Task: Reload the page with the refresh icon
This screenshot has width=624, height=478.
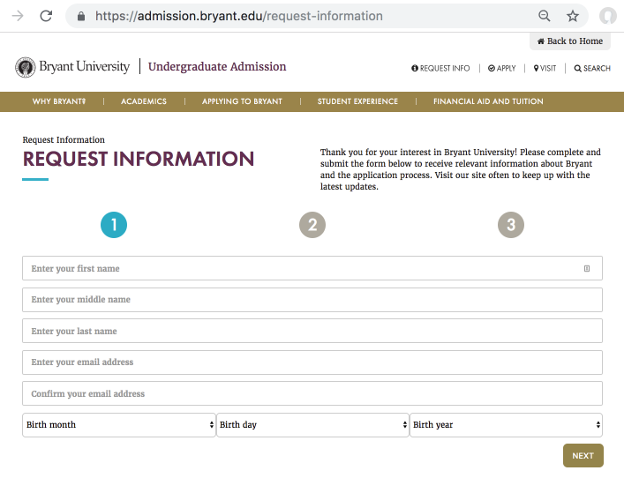Action: (x=46, y=16)
